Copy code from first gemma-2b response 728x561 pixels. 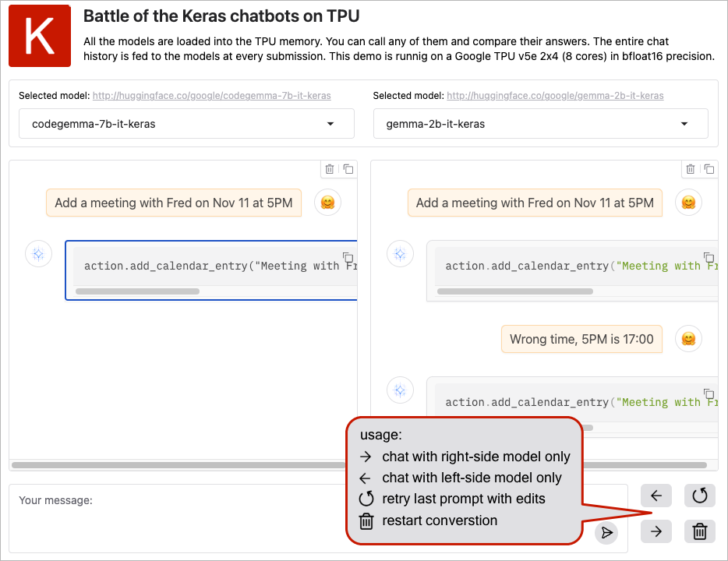click(709, 258)
